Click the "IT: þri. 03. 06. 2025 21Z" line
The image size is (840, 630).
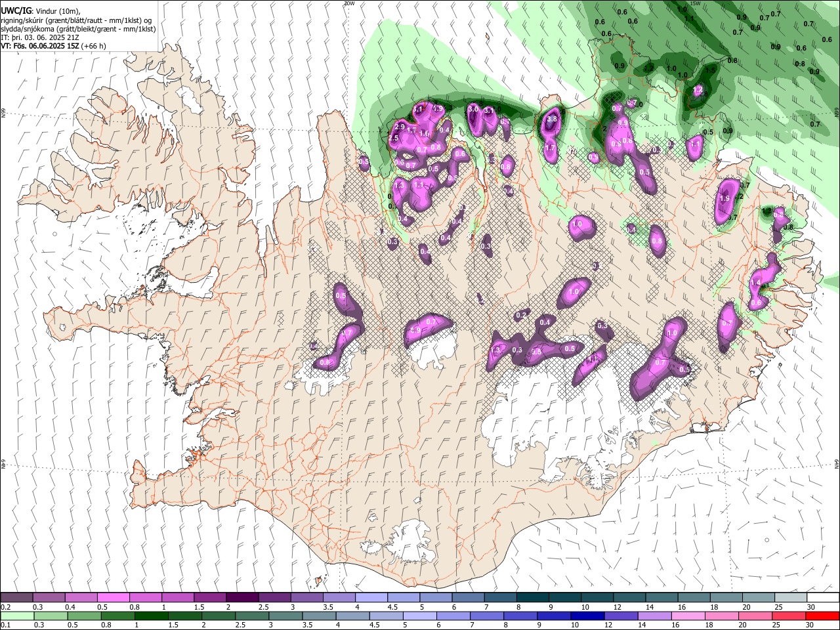click(x=40, y=37)
